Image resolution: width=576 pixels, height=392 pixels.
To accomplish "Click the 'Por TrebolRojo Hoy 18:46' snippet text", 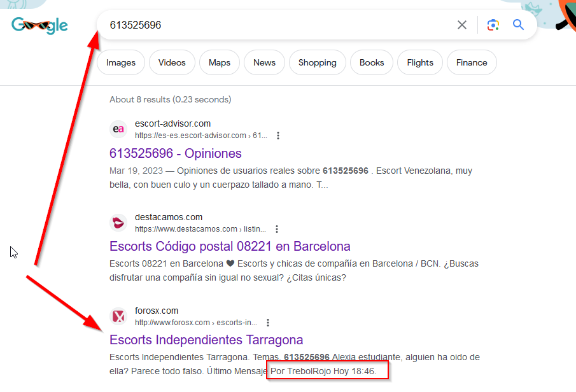I will (x=323, y=371).
